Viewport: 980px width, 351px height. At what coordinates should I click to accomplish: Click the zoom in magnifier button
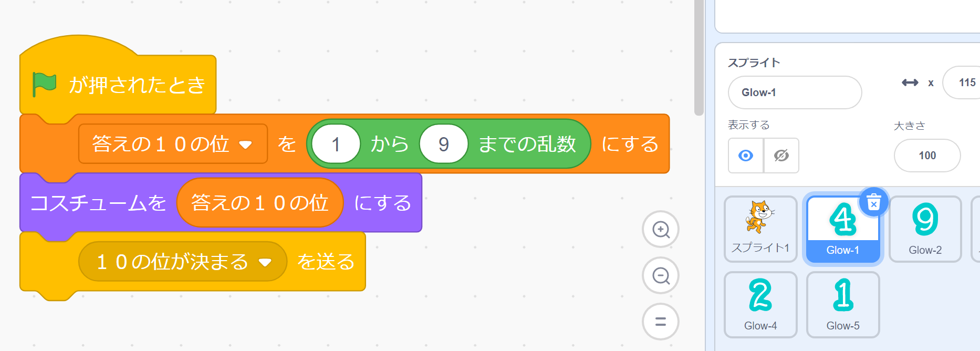[x=661, y=230]
